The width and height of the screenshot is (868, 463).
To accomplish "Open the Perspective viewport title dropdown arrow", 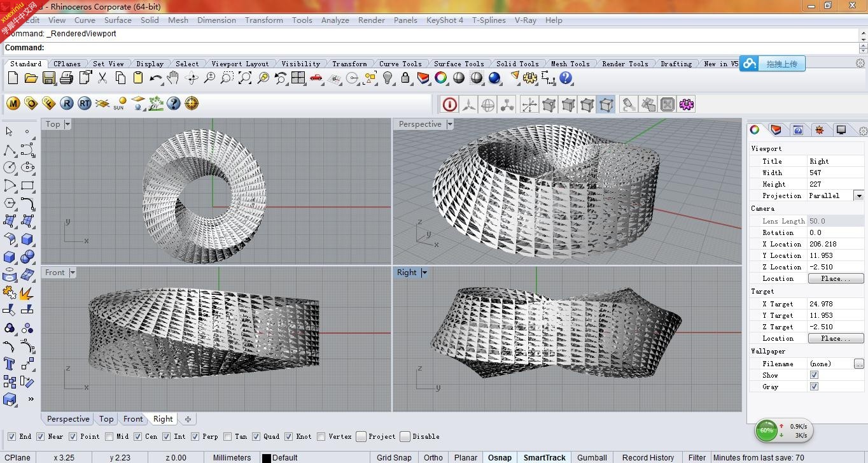I will click(x=450, y=124).
